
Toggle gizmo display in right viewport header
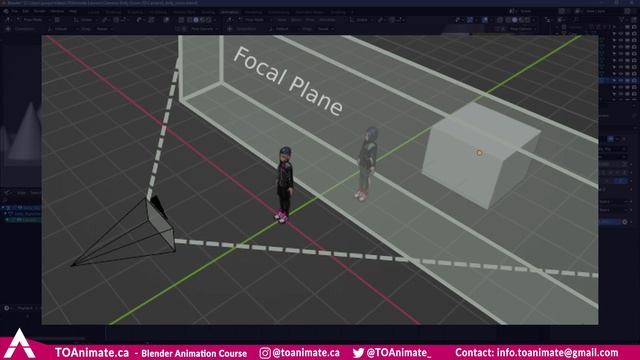pos(470,20)
